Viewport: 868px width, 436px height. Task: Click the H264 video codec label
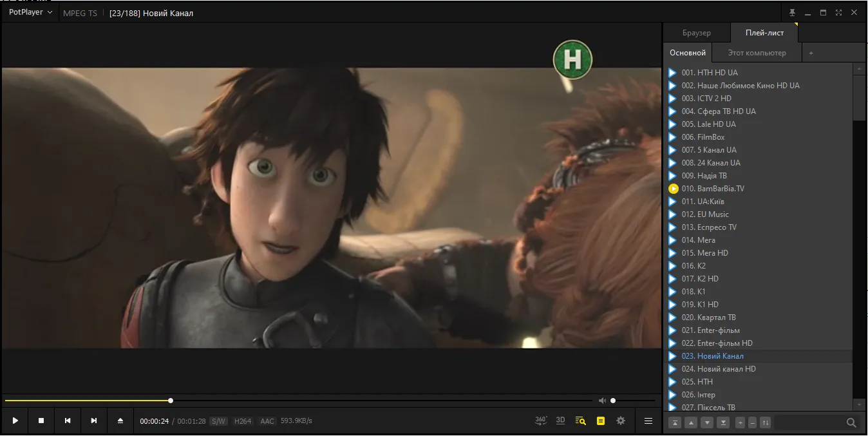(243, 421)
